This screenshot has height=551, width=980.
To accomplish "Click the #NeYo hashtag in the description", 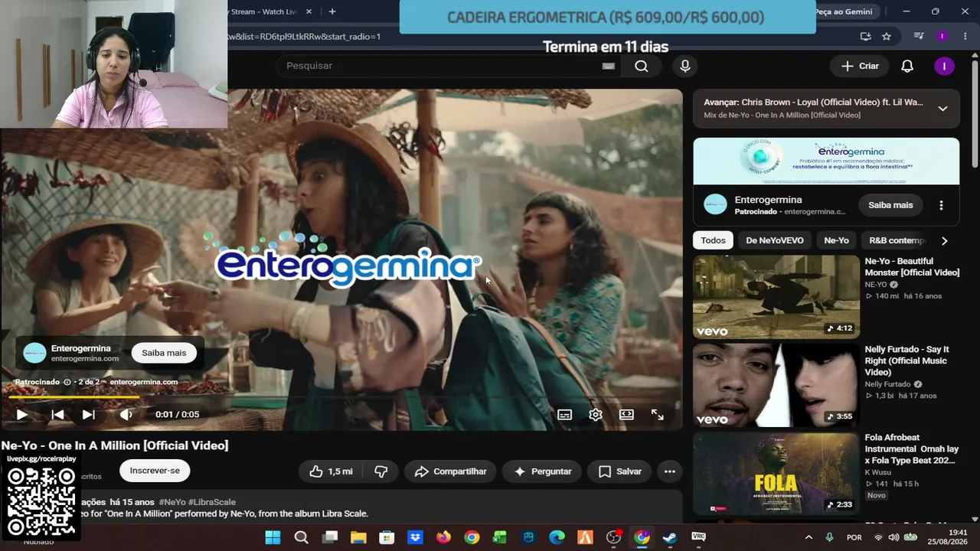I will (172, 502).
